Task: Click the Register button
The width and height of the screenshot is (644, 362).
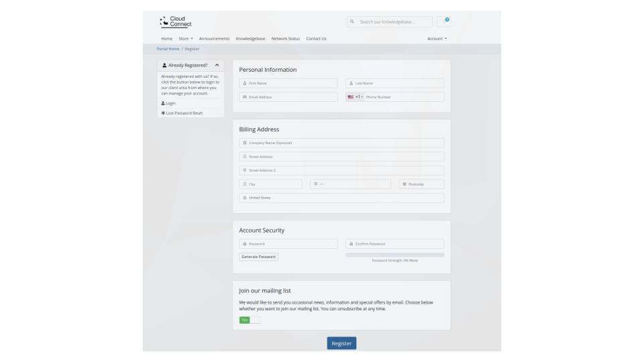Action: pyautogui.click(x=341, y=343)
